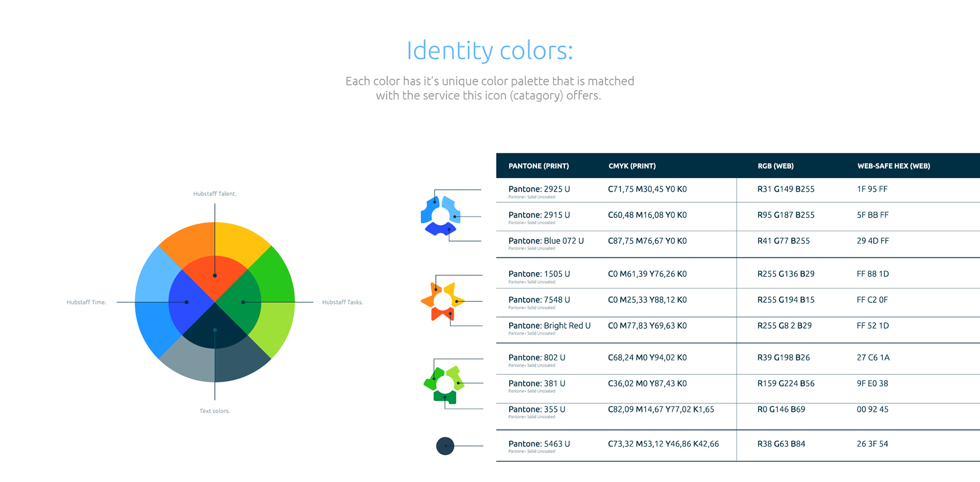This screenshot has height=482, width=980.
Task: Click the Pantone: Blue 072 U cell
Action: click(546, 240)
